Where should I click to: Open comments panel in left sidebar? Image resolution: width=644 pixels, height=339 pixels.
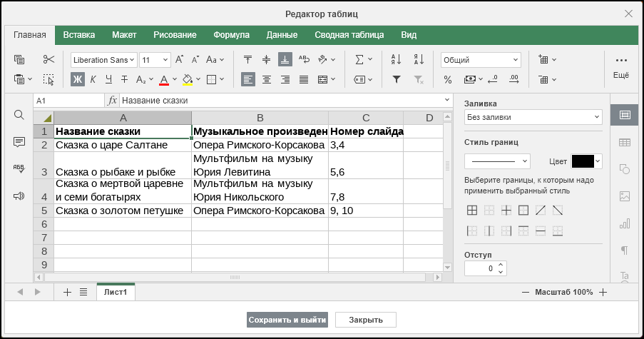tap(19, 142)
